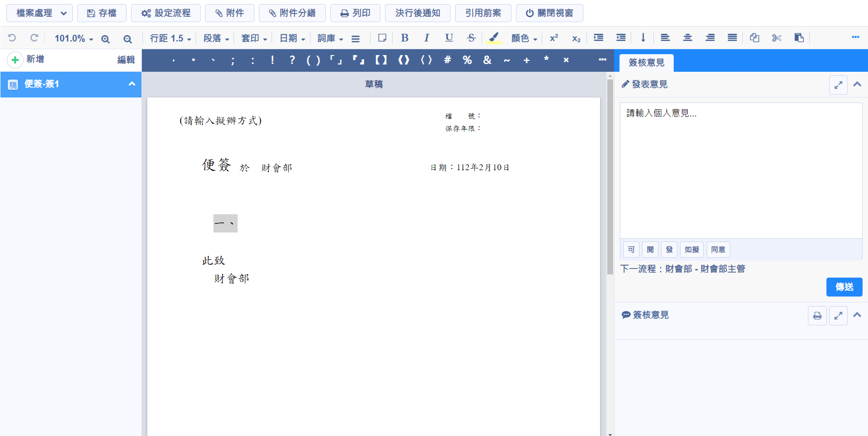Click the zoom in magnifier icon

tap(105, 39)
